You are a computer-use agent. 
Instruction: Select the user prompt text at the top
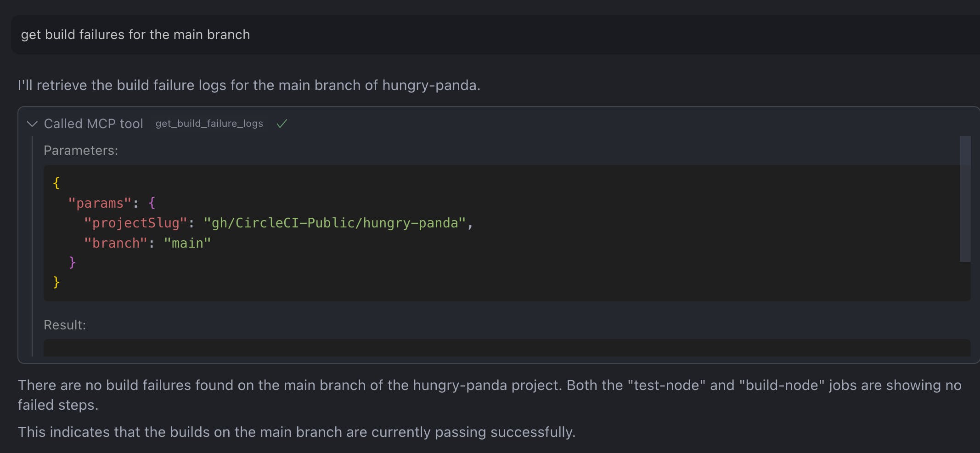[135, 34]
